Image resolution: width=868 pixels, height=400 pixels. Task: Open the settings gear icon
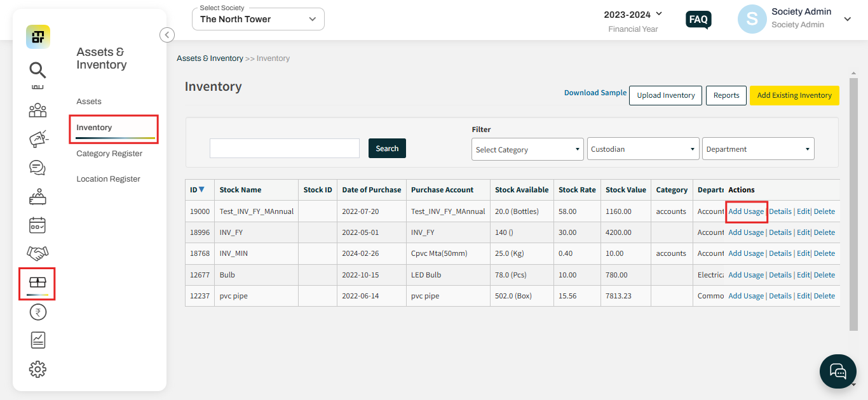37,369
